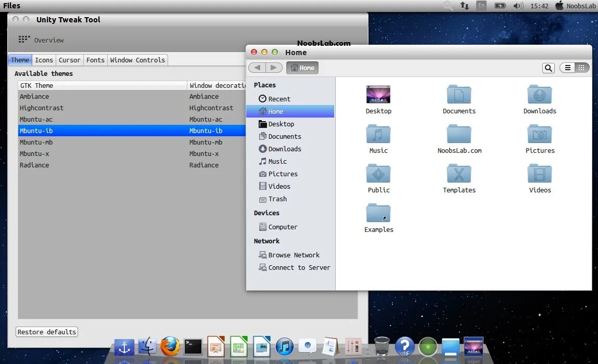This screenshot has height=364, width=598.
Task: Switch Files to list view
Action: click(x=567, y=68)
